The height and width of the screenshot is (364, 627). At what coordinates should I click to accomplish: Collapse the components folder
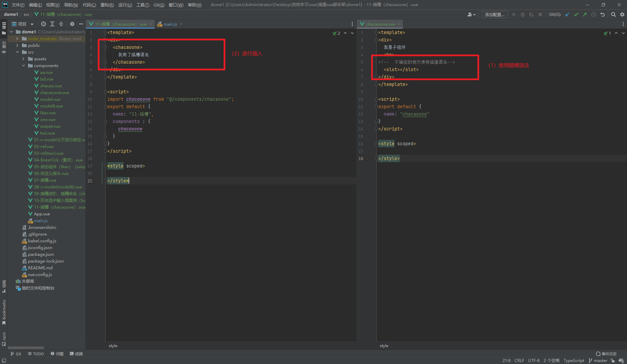tap(24, 66)
